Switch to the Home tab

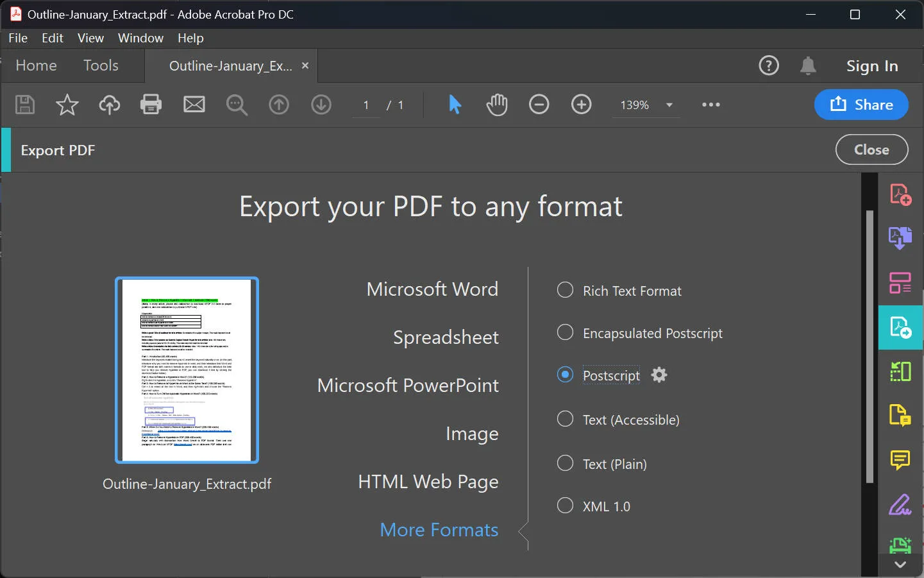(36, 65)
